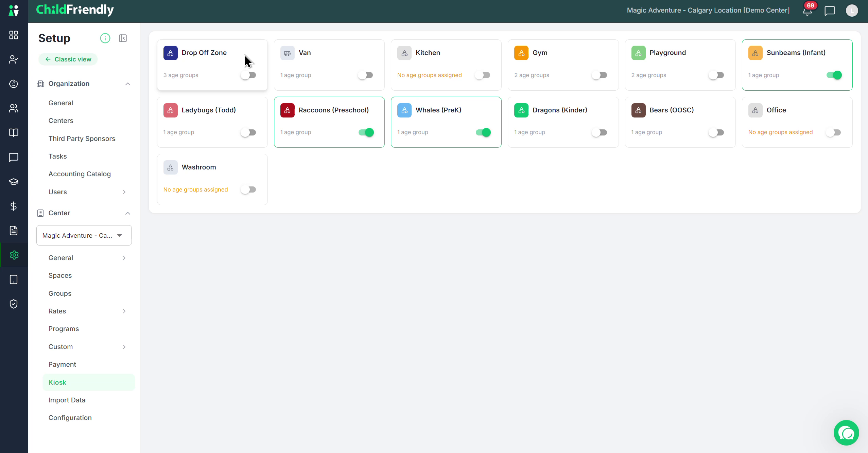
Task: Enable the Drop Off Zone toggle
Action: (x=248, y=75)
